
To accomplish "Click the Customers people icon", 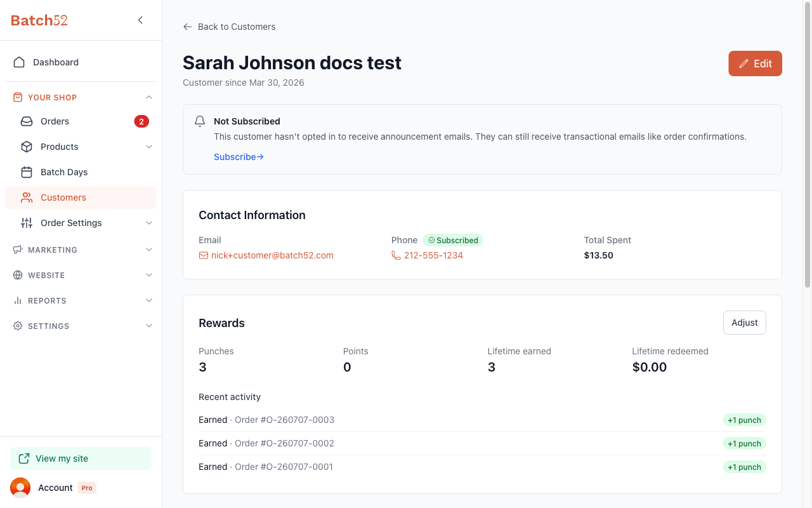I will tap(27, 197).
